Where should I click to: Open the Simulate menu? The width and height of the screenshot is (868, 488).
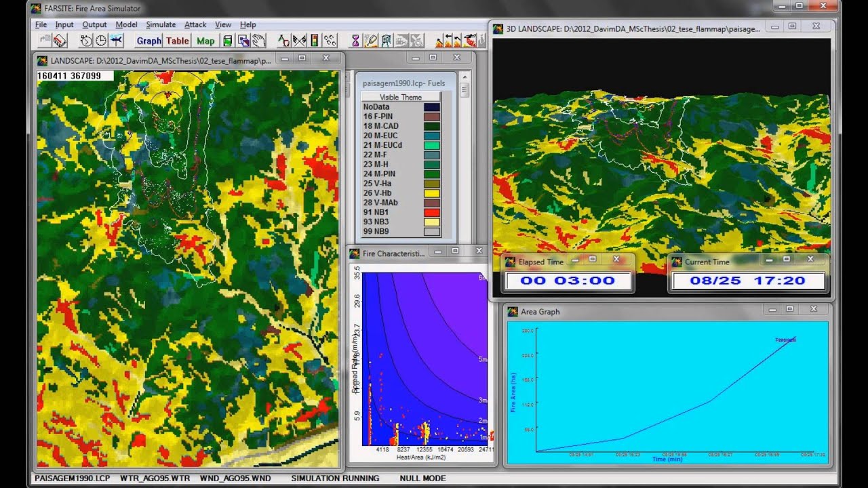tap(161, 24)
